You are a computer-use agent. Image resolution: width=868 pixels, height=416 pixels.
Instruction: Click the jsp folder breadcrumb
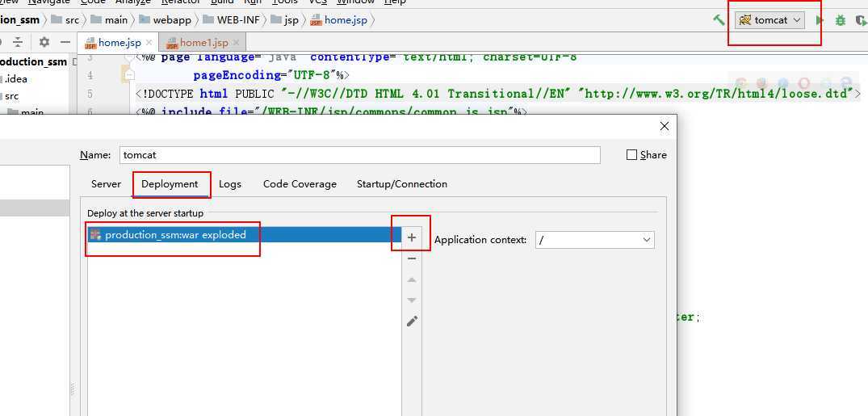284,20
